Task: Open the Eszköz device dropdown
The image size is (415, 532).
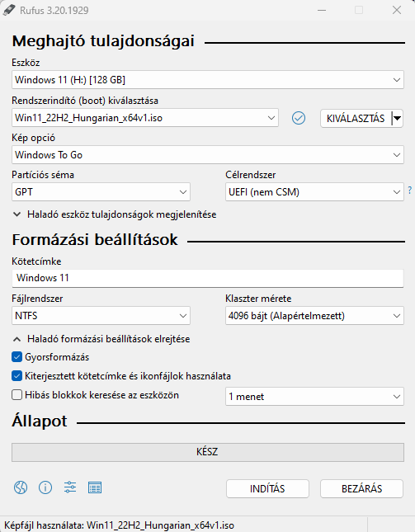Action: click(208, 80)
